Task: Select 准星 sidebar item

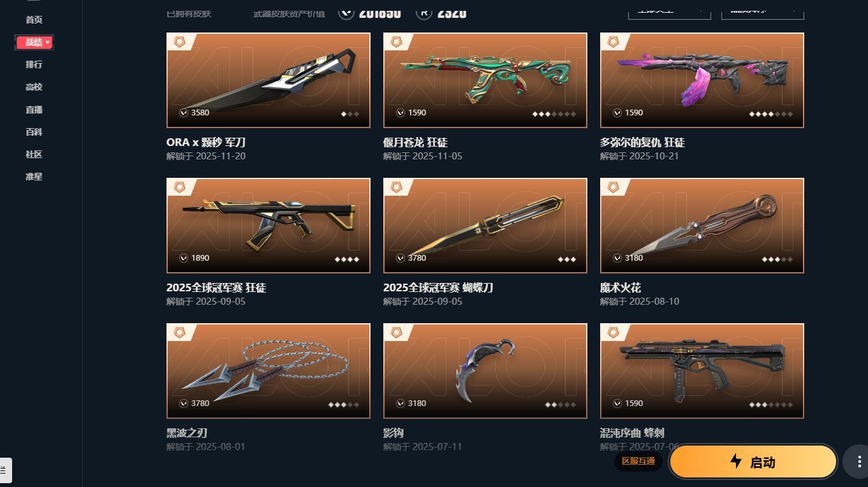Action: click(x=34, y=177)
